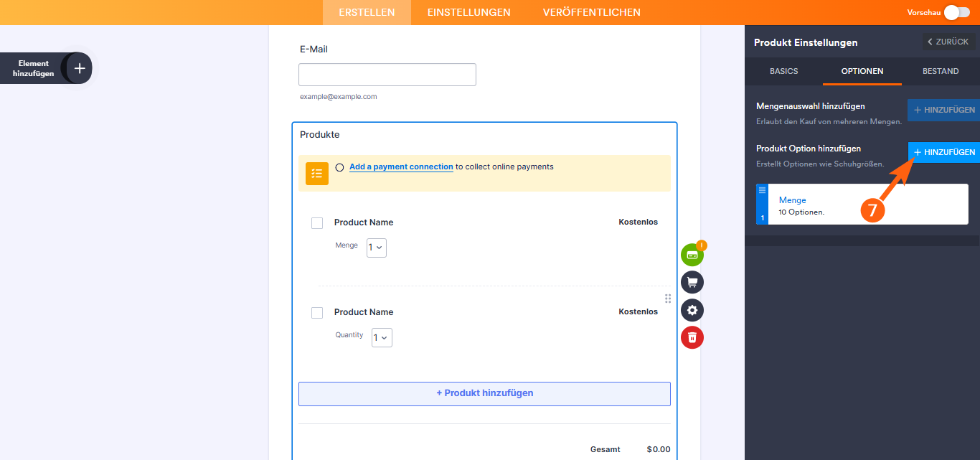980x460 pixels.
Task: Click HINZUFÜGEN for Mengenauswahl
Action: 944,110
